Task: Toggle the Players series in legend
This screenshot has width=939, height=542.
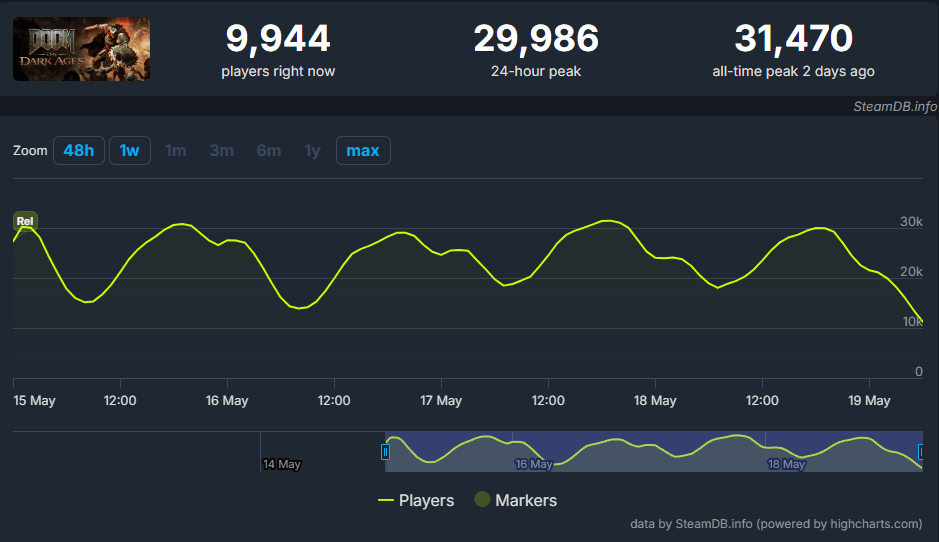Action: pyautogui.click(x=426, y=500)
